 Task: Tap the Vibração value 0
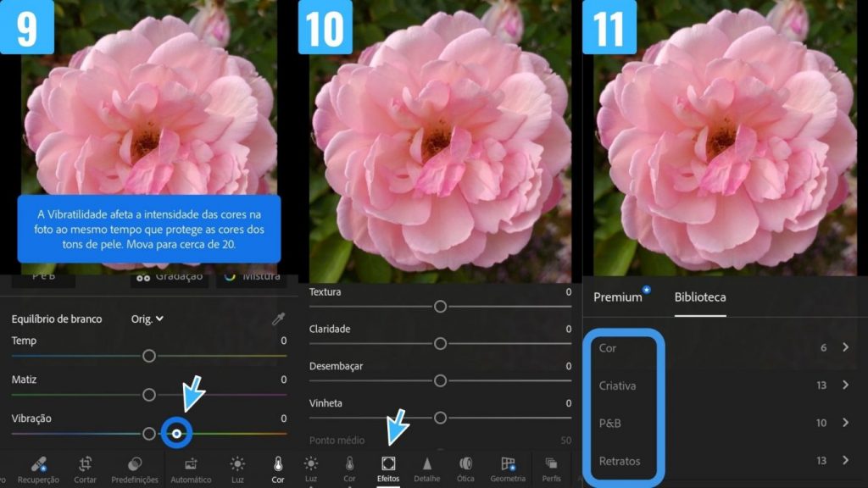pyautogui.click(x=283, y=419)
